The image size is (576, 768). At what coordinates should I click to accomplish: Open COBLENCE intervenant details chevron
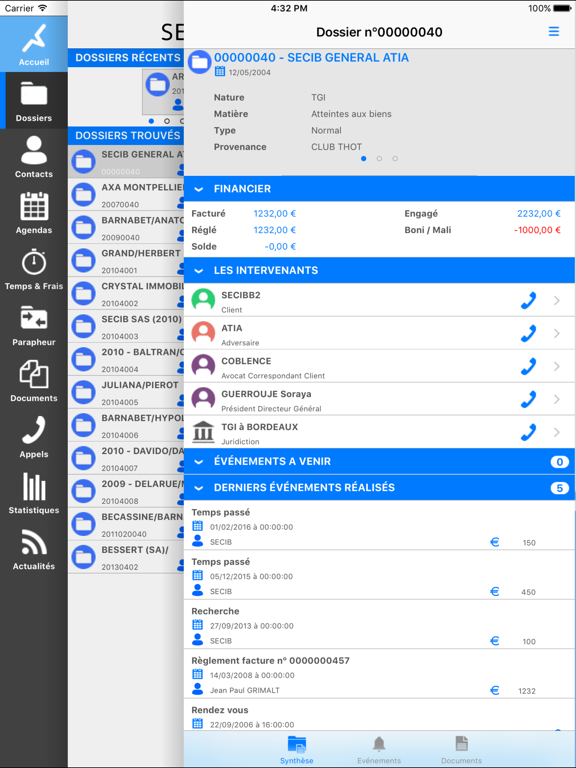point(557,366)
